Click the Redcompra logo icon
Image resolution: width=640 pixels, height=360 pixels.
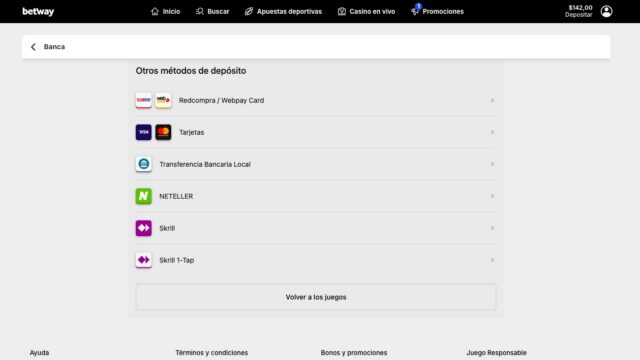(x=144, y=100)
